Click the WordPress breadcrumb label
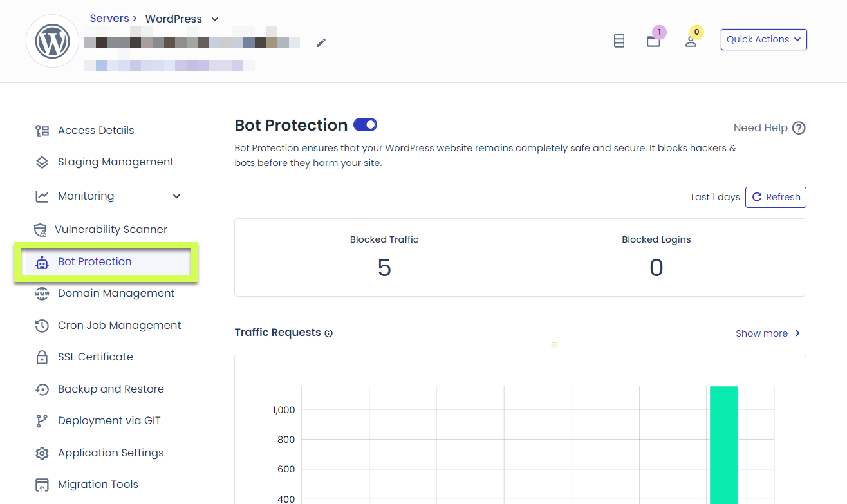Screen dimensions: 847x504 coord(174,19)
